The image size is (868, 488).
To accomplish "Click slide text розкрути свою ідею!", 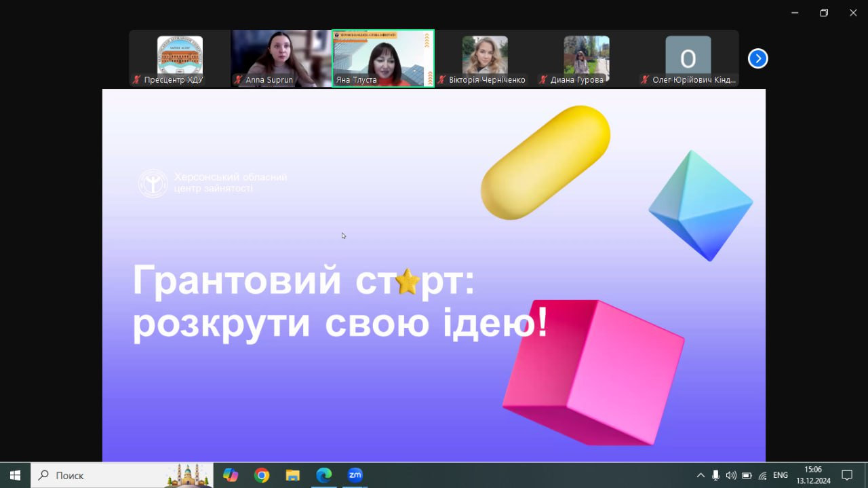I will [340, 324].
